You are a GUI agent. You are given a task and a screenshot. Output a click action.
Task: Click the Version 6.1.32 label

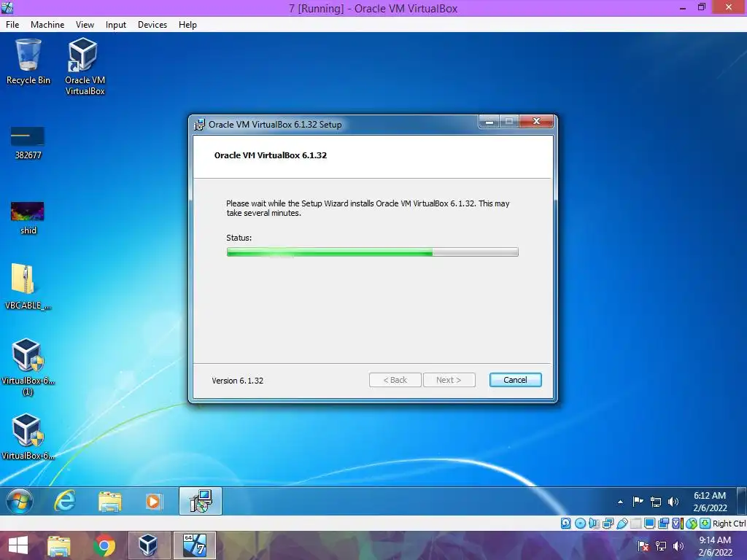point(237,381)
